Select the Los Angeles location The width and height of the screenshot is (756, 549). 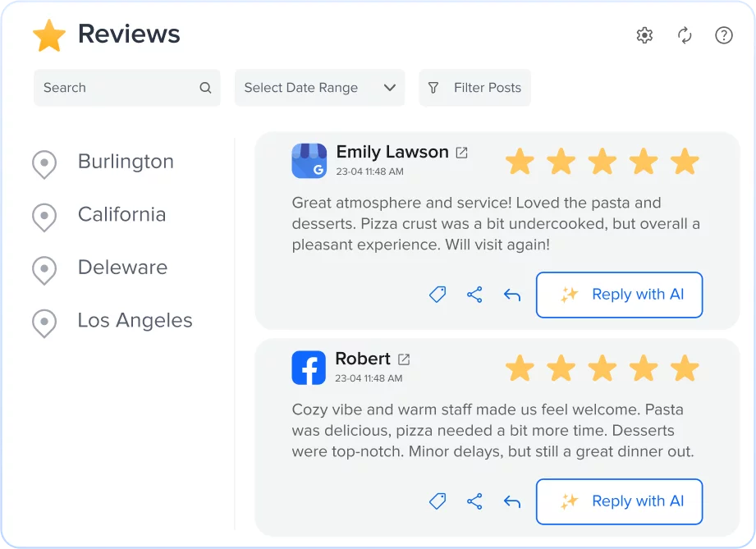(x=135, y=321)
